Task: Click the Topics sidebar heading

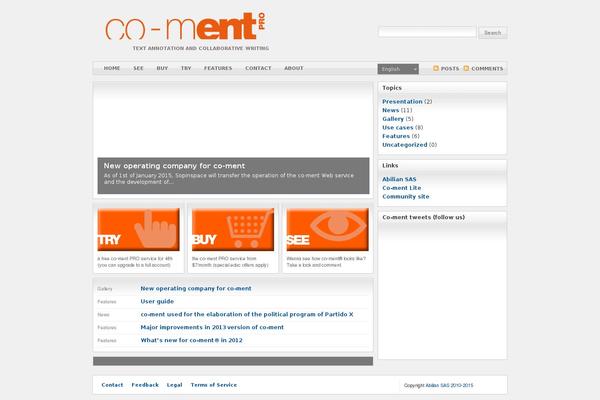Action: pyautogui.click(x=392, y=88)
